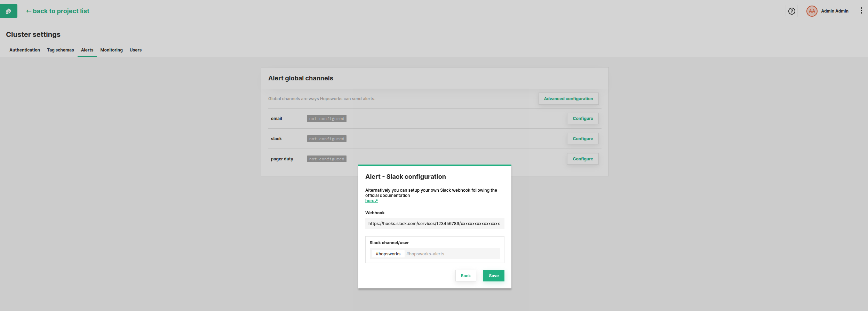Image resolution: width=868 pixels, height=311 pixels.
Task: Click the AA user avatar
Action: [812, 11]
